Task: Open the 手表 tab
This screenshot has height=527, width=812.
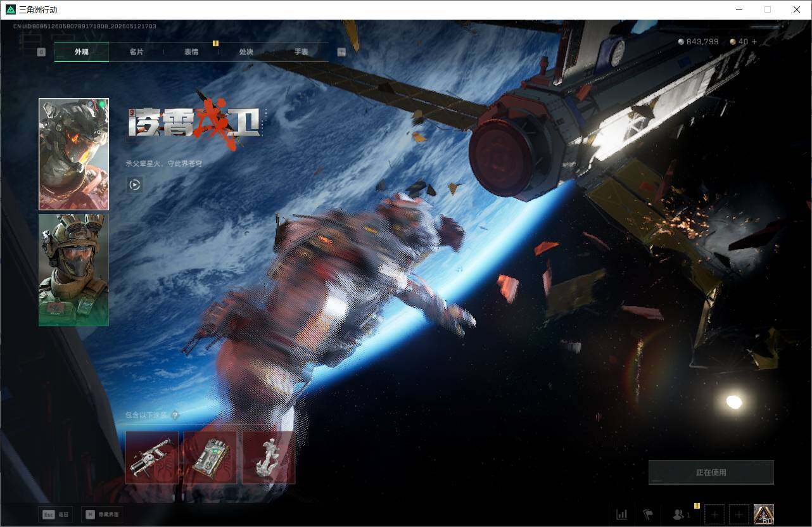Action: [301, 52]
